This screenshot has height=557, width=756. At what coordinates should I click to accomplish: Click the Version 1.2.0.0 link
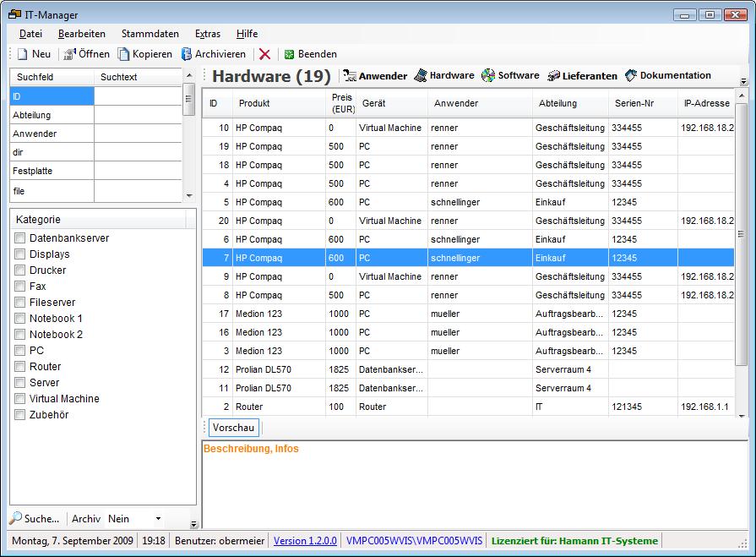[x=305, y=541]
